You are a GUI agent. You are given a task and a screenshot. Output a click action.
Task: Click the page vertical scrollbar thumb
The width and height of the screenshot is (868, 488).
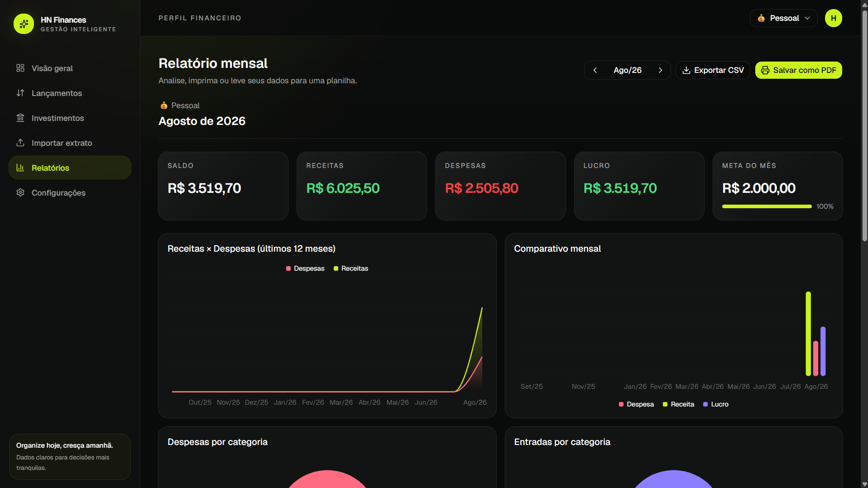(864, 125)
